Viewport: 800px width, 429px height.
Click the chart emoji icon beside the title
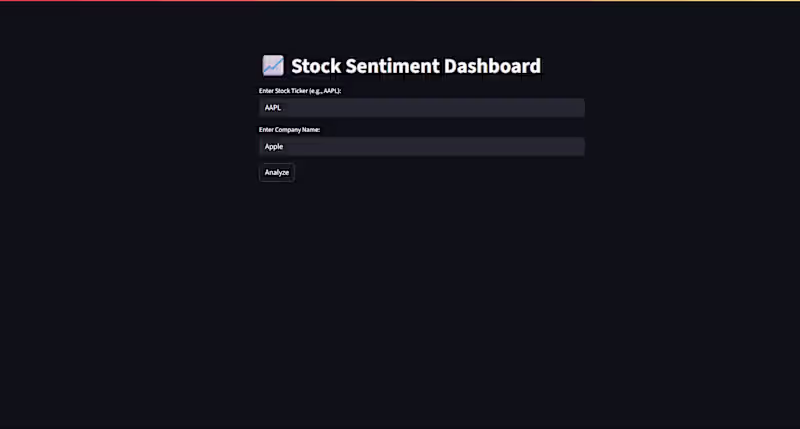pos(273,66)
